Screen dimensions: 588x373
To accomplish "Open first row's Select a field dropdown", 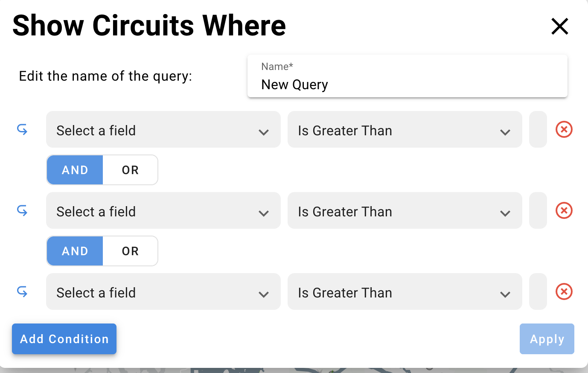I will coord(163,130).
